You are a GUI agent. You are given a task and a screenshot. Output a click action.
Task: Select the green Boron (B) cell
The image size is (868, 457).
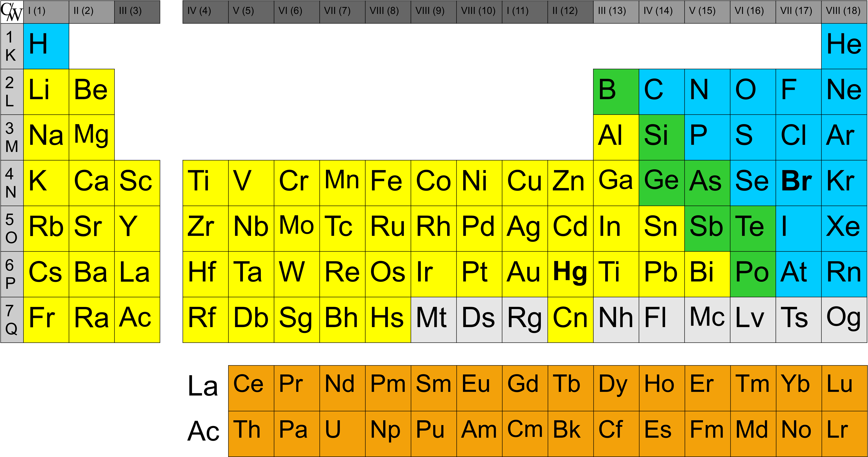tap(616, 92)
